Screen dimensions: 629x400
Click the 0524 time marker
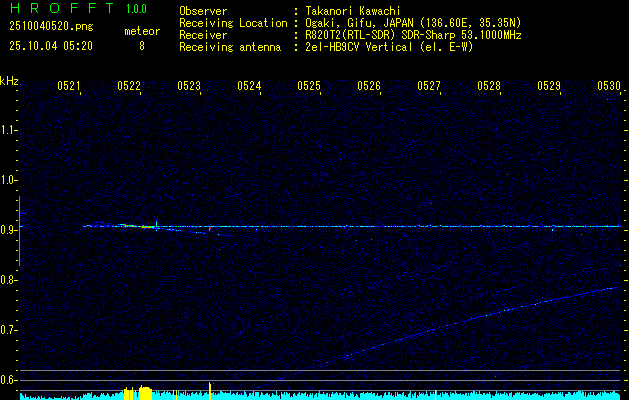tap(249, 85)
